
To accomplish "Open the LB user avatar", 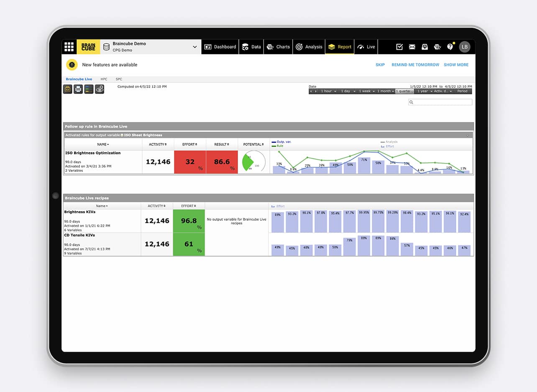I will (x=465, y=47).
